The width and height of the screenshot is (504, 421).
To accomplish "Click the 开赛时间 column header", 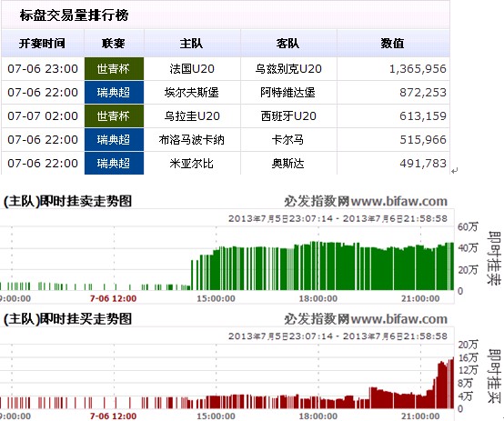I will [x=42, y=44].
